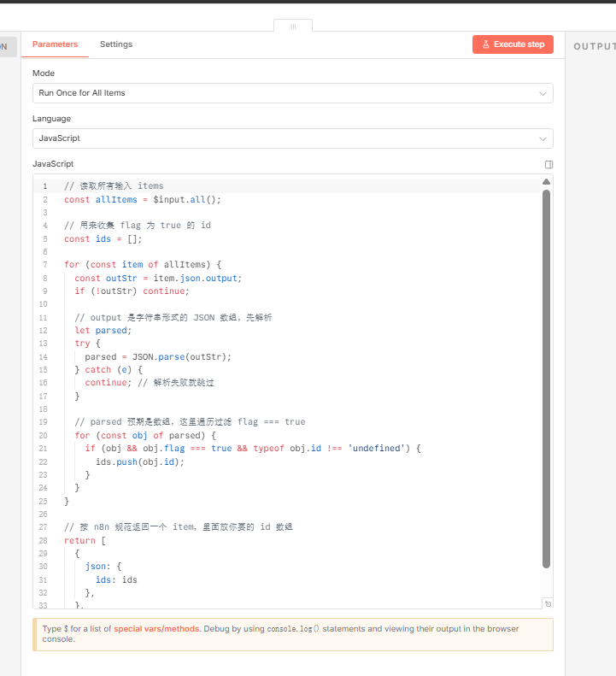Expand the Mode dropdown chevron

point(543,93)
